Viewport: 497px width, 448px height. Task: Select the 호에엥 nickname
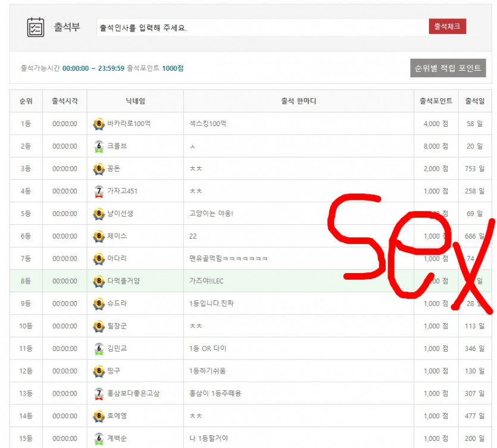click(x=117, y=416)
